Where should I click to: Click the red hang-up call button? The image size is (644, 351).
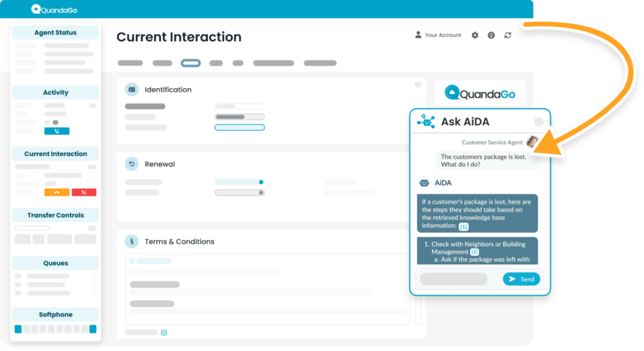click(84, 192)
